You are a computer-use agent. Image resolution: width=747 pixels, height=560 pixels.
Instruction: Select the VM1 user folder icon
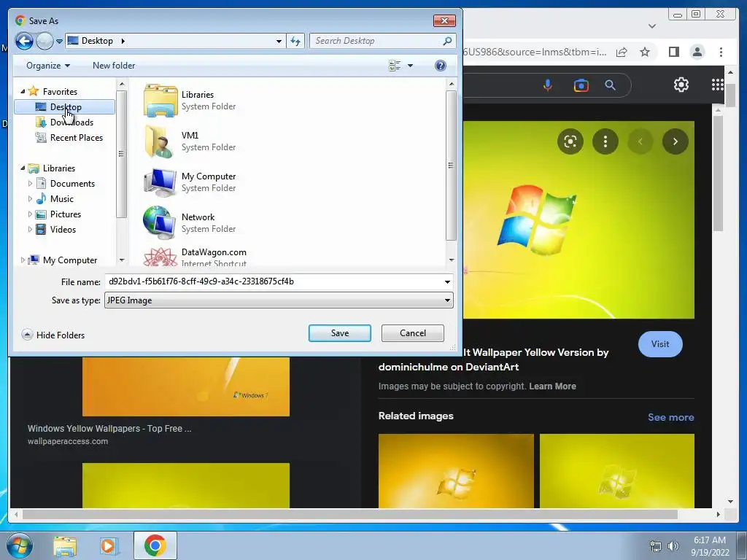pos(160,141)
